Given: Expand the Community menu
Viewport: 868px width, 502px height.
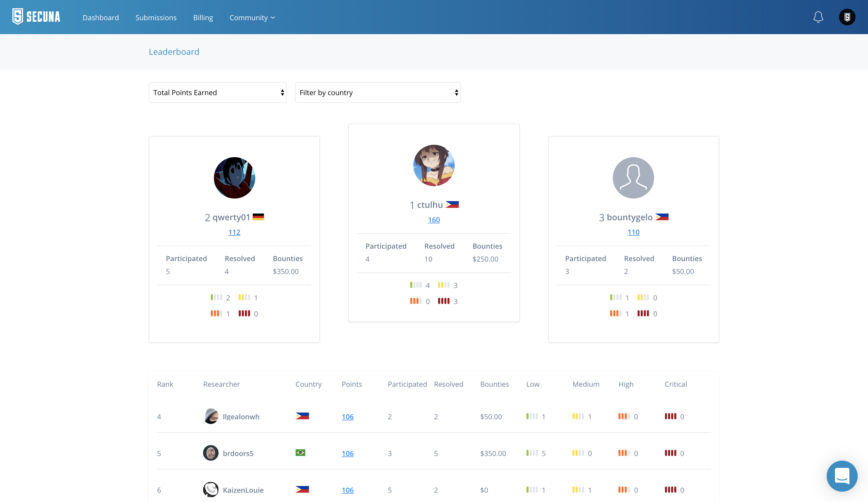Looking at the screenshot, I should 252,18.
